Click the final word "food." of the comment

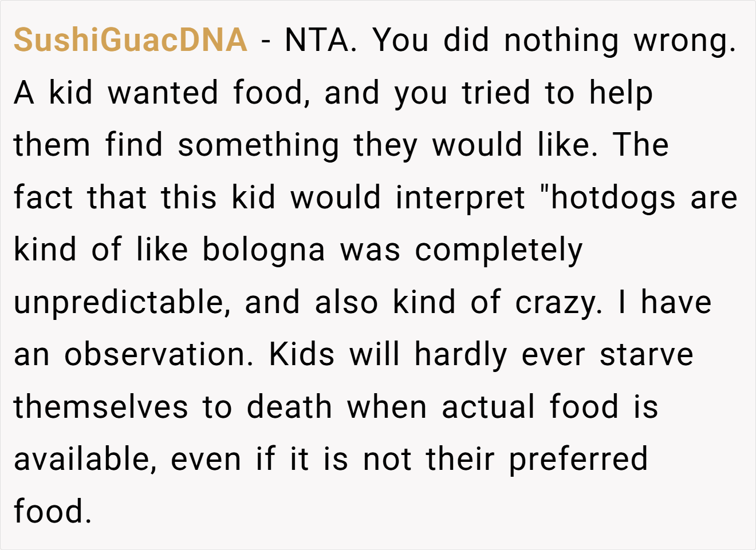[x=52, y=512]
